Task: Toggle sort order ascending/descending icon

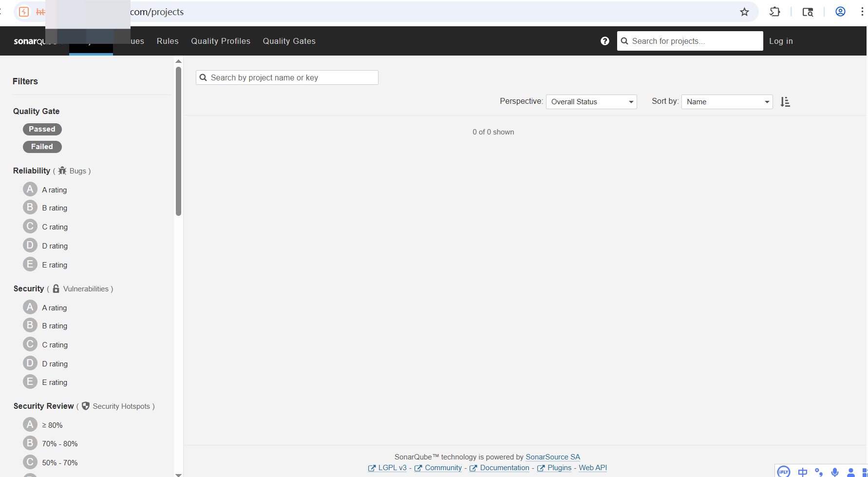Action: (785, 102)
